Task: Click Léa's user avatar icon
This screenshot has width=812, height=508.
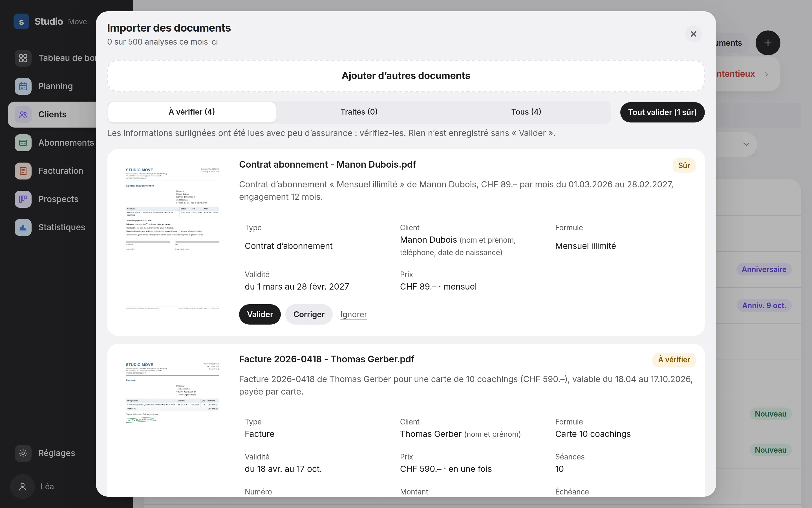Action: click(23, 487)
